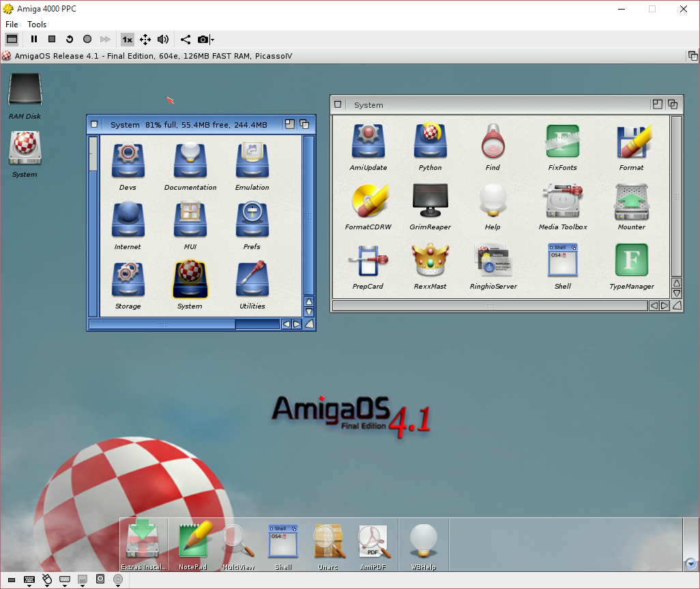
Task: Click horizontal scrollbar of grey System window
Action: point(490,306)
